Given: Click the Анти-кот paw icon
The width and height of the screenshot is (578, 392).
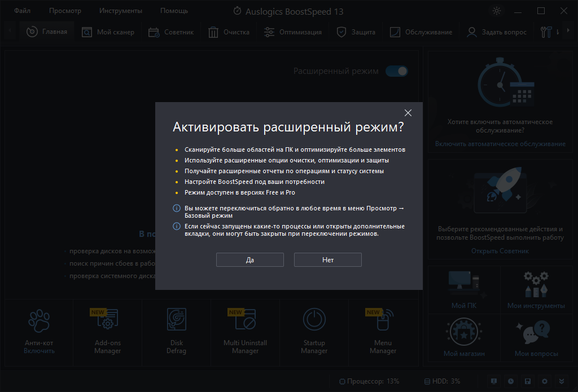Looking at the screenshot, I should click(x=39, y=320).
